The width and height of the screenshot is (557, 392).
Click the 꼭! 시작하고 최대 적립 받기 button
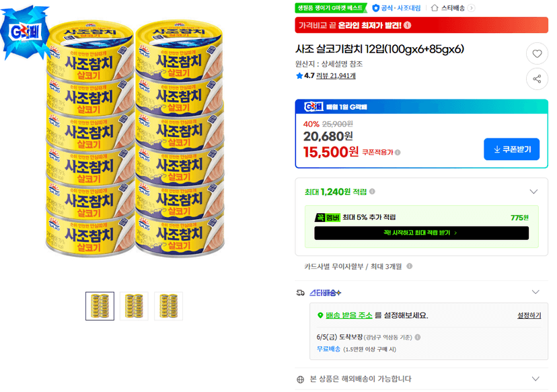[x=421, y=233]
